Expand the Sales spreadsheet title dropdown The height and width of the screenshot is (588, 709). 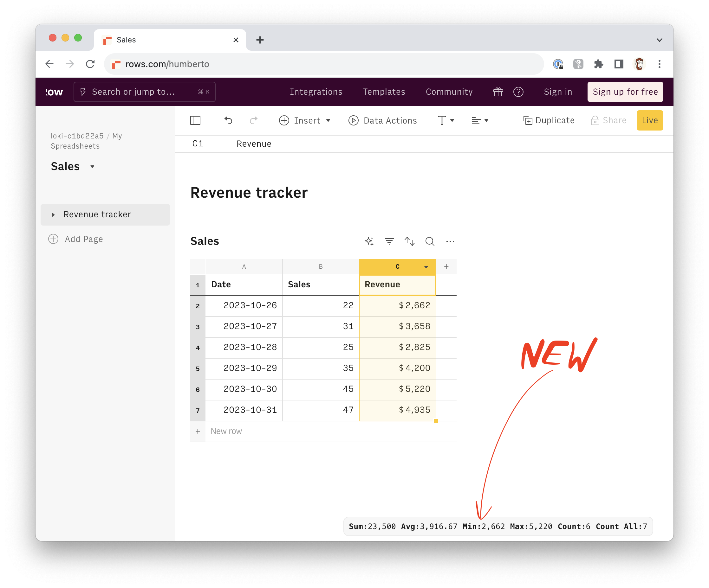pos(92,167)
